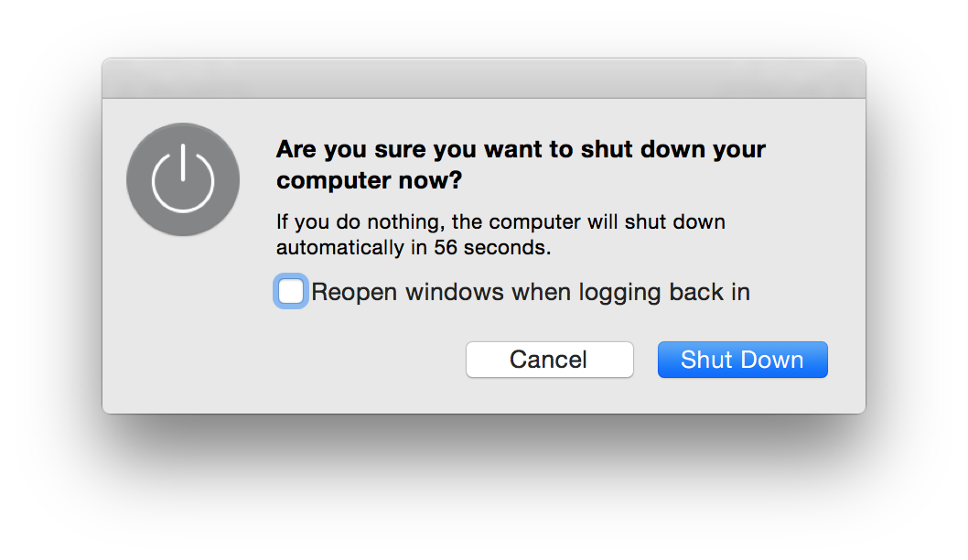Click the "Reopen windows when logging back in" label
Image resolution: width=968 pixels, height=560 pixels.
click(x=531, y=293)
